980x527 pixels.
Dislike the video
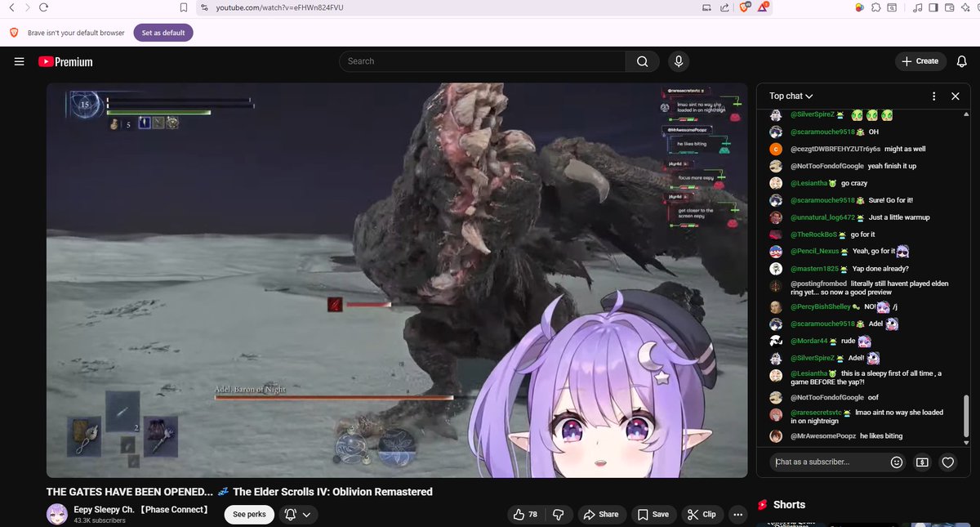[559, 514]
